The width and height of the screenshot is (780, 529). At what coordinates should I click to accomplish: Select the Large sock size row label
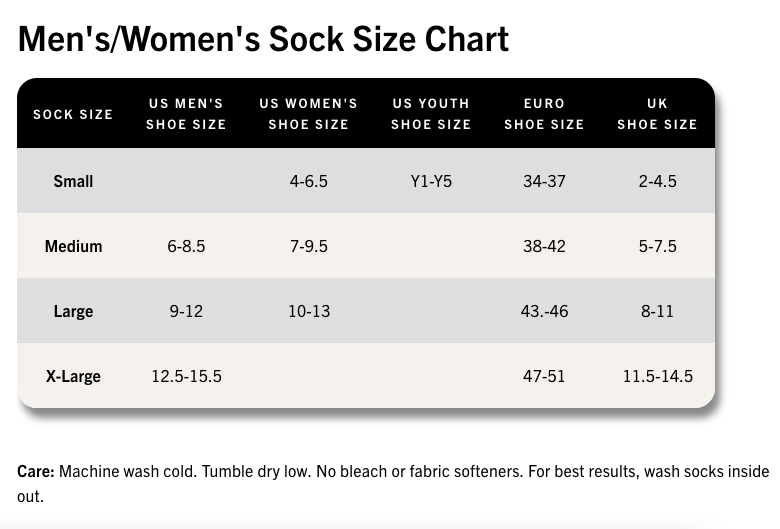tap(73, 311)
